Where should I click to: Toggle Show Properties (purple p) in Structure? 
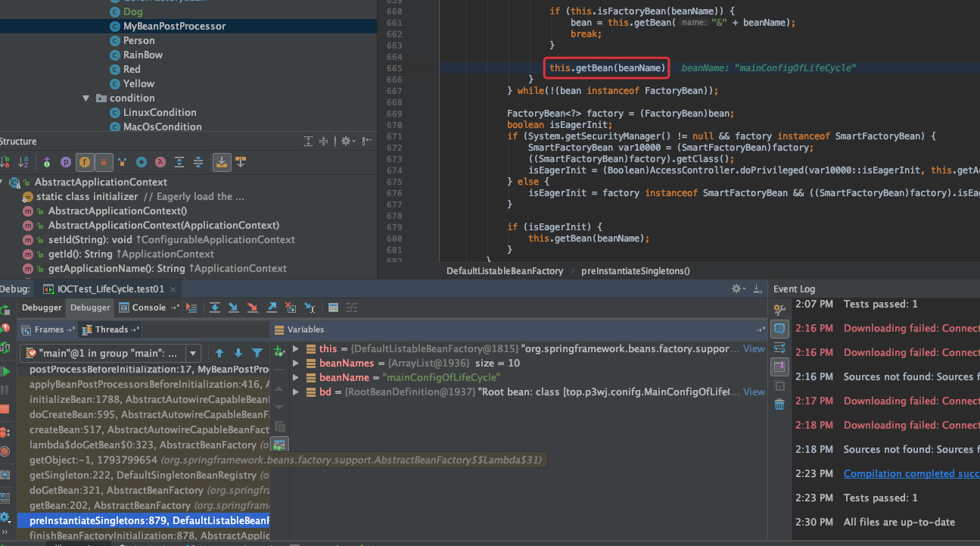tap(66, 162)
